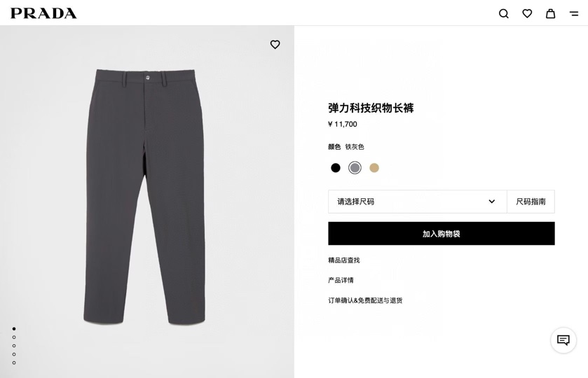Expand the 产品详情 section
588x378 pixels.
click(341, 280)
